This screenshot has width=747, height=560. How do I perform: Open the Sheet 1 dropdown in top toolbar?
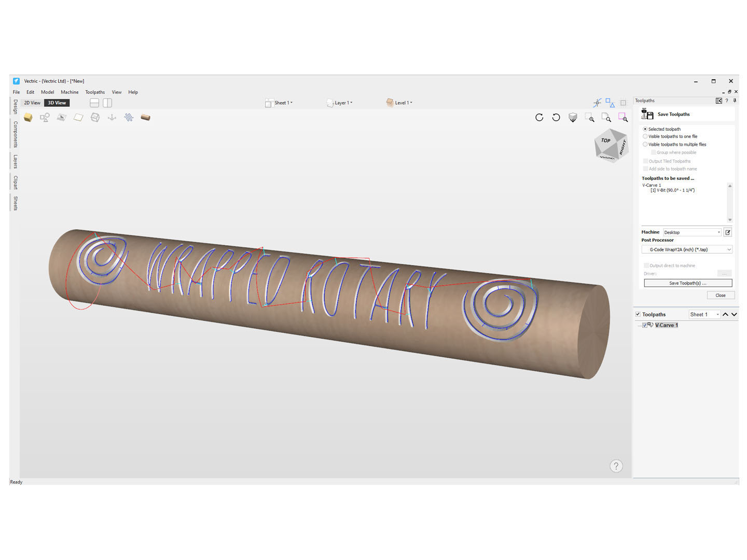point(279,103)
